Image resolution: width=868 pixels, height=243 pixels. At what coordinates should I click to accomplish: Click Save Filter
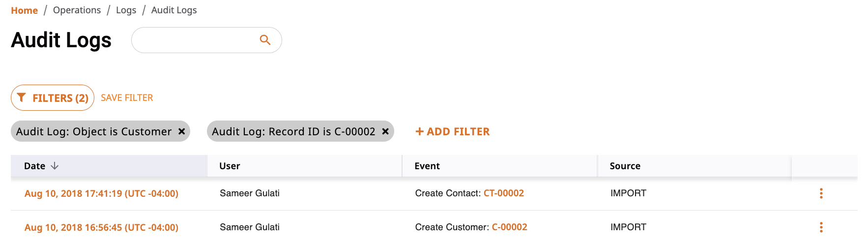pyautogui.click(x=127, y=97)
